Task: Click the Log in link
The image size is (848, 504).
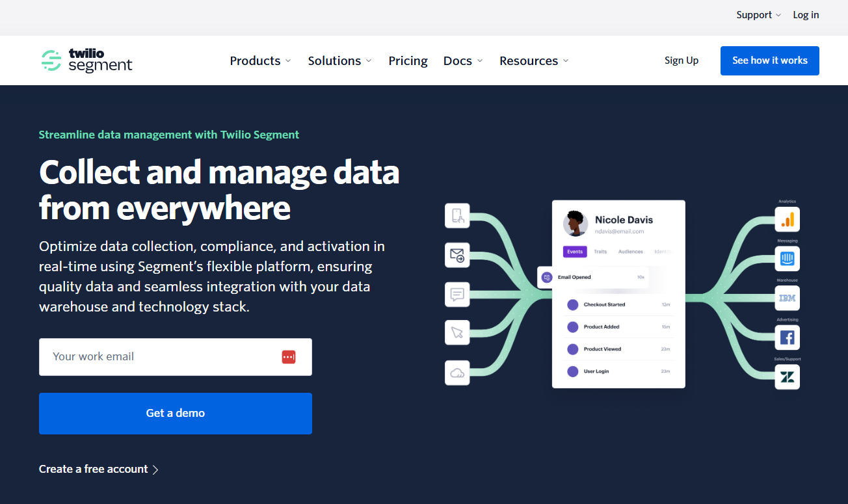Action: (806, 15)
